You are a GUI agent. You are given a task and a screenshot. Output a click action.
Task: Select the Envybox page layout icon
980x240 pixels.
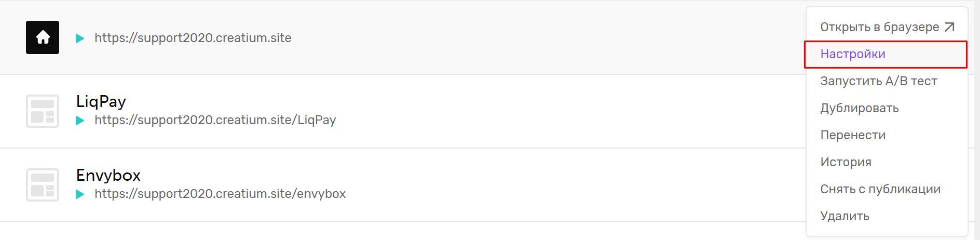(x=43, y=185)
